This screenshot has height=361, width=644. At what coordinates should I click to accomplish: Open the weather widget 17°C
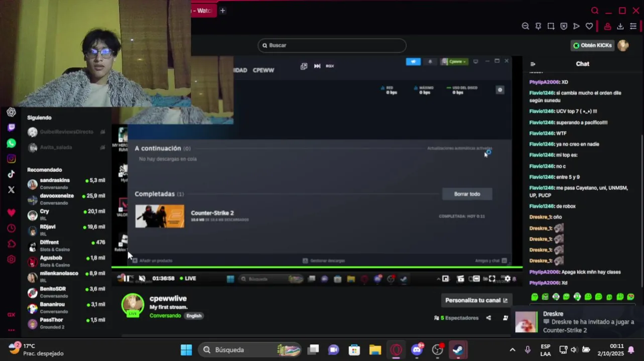36,349
